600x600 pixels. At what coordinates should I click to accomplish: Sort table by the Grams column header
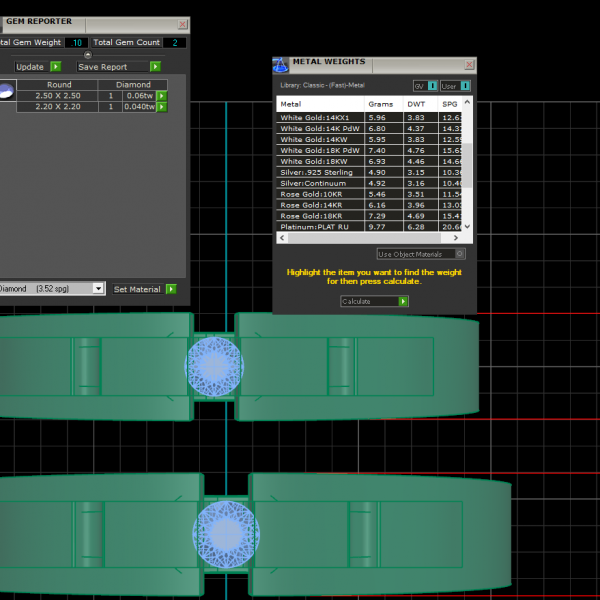point(383,104)
